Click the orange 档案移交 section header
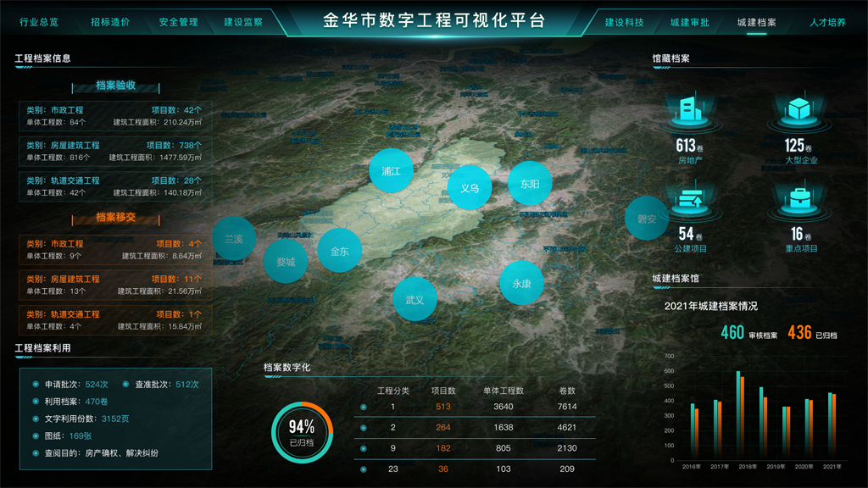 (x=116, y=218)
